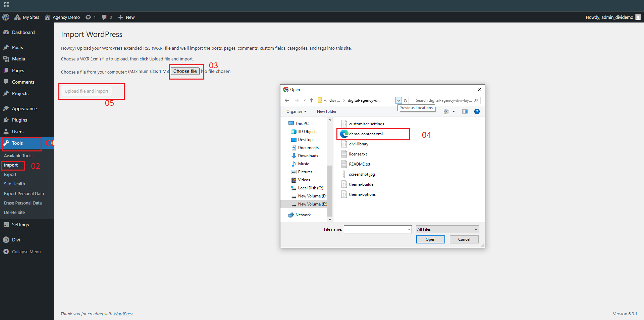
Task: Open the All Files type dropdown
Action: point(447,229)
